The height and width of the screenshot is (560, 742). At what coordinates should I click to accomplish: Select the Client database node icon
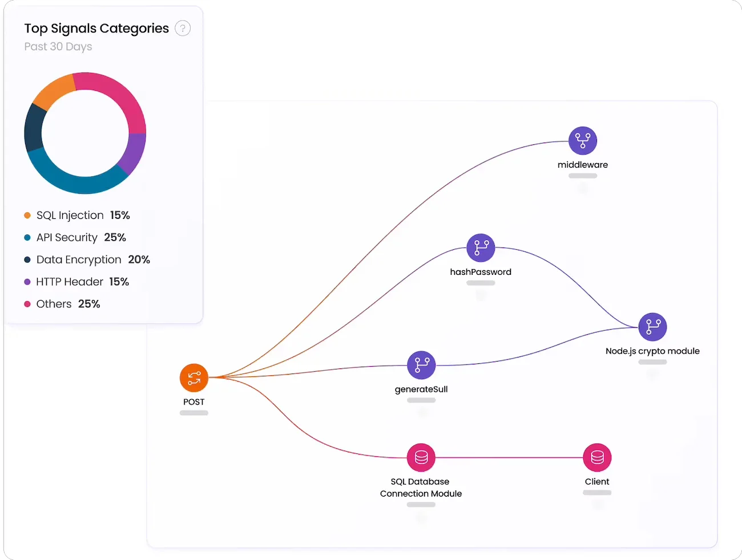[597, 457]
